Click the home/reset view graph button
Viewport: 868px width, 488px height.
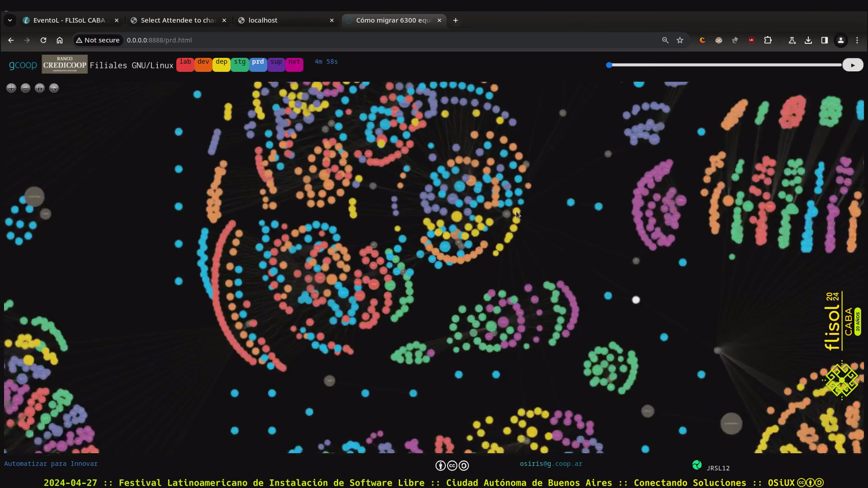(40, 88)
